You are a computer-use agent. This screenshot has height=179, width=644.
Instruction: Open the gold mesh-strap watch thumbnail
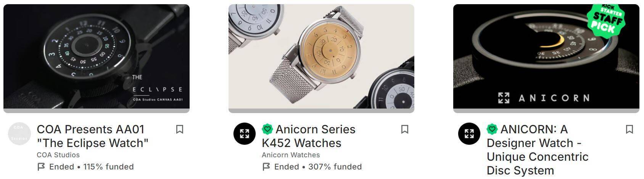click(321, 56)
